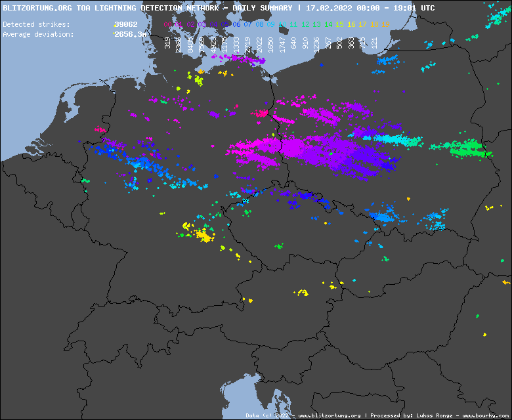This screenshot has height=420, width=512.
Task: Click hour 07 legend label
Action: click(x=248, y=24)
